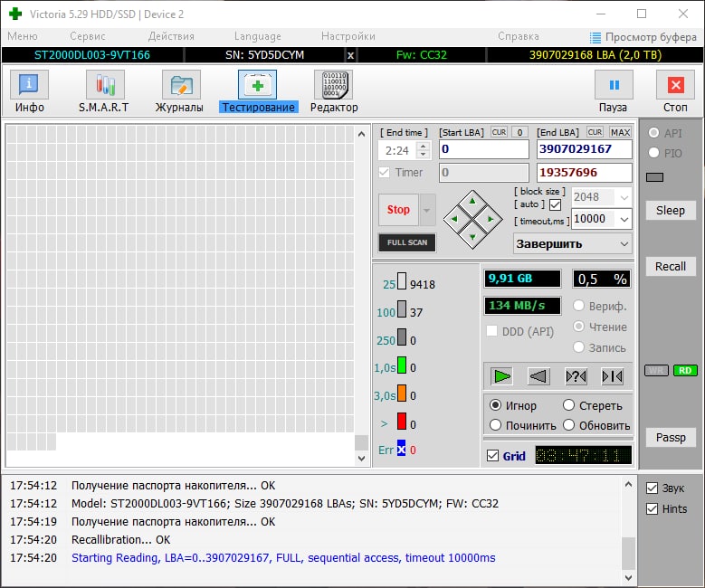The image size is (705, 588).
Task: Click the right arrow on navigation diamond
Action: (x=491, y=219)
